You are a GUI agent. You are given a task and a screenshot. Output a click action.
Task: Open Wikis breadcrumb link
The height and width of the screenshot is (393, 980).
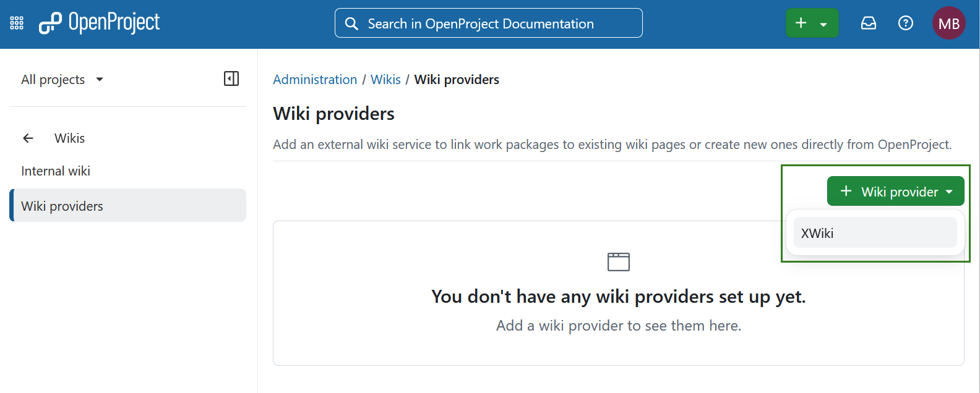coord(385,80)
